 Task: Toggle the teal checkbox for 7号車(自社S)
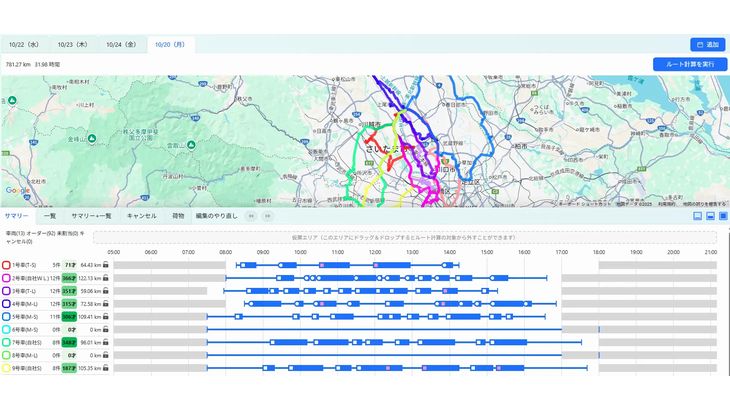tap(7, 342)
